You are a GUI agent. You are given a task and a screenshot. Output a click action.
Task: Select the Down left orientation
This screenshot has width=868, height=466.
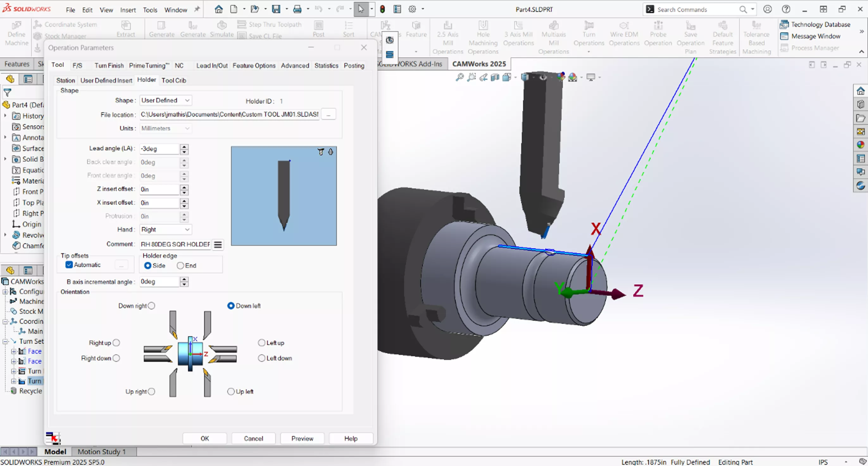point(231,306)
